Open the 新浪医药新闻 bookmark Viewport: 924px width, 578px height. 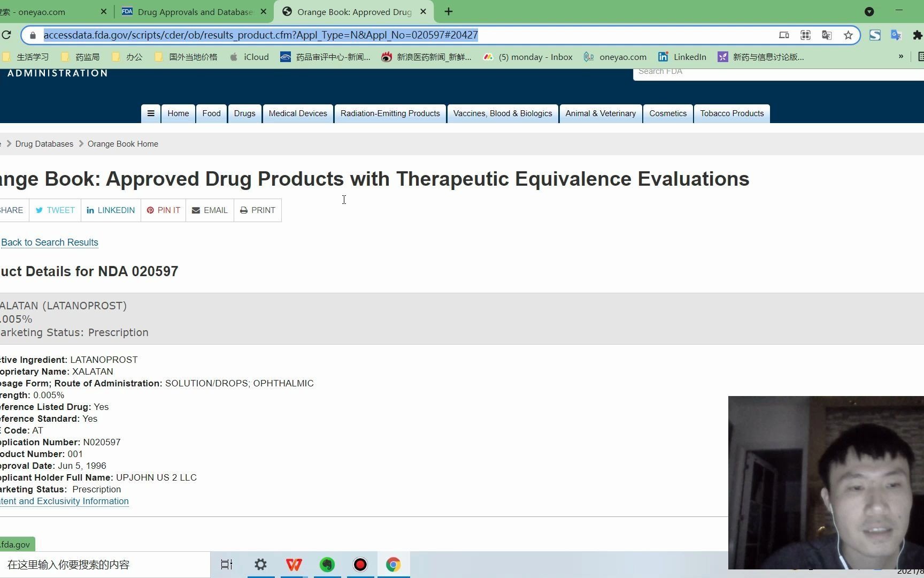tap(426, 57)
